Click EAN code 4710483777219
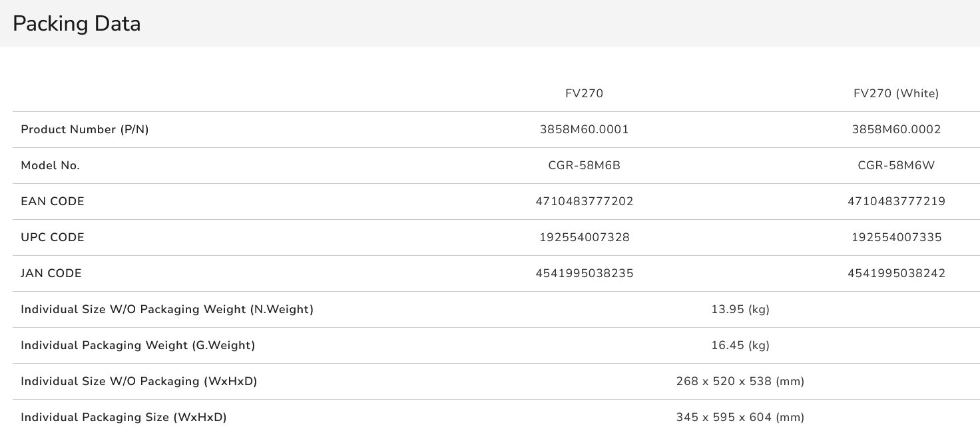The height and width of the screenshot is (437, 980). pos(896,202)
